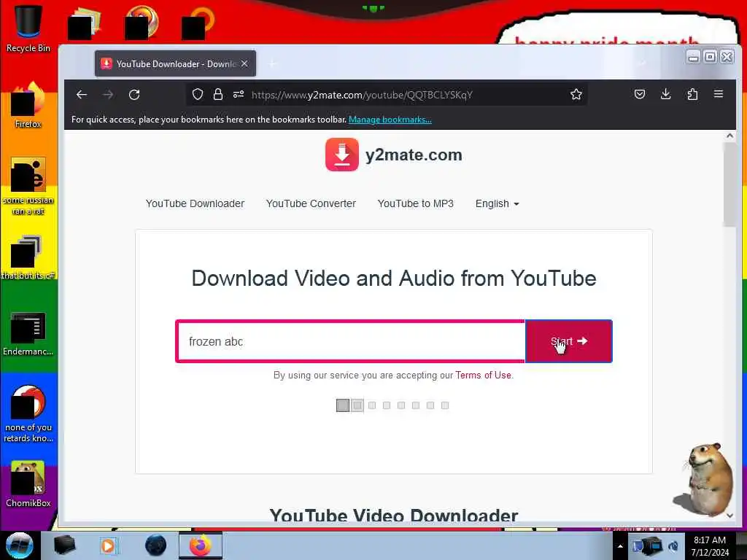
Task: Select the 'that but its c#' desktop icon
Action: [x=28, y=257]
